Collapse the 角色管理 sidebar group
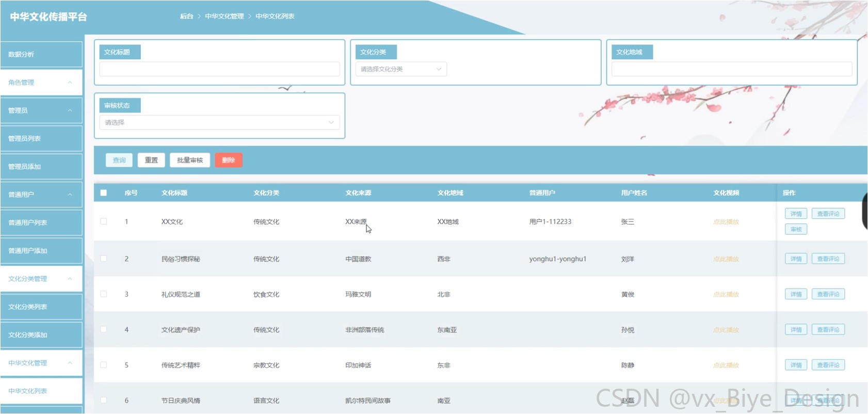Viewport: 868px width, 414px height. [41, 83]
